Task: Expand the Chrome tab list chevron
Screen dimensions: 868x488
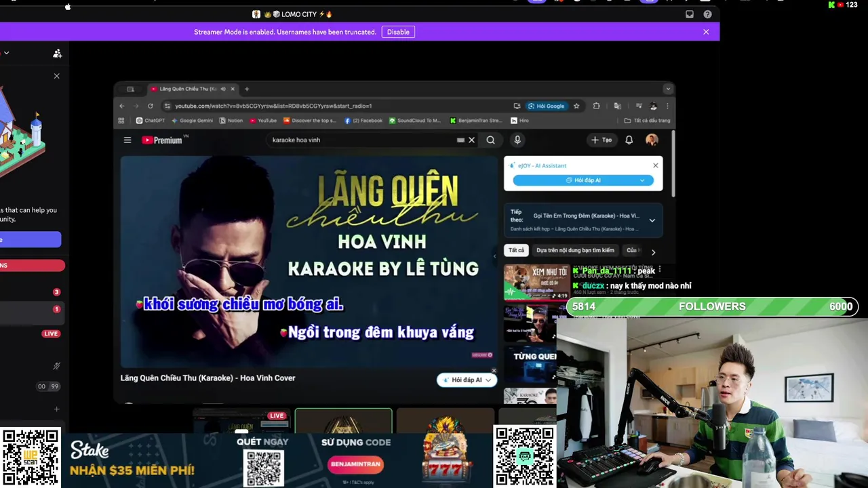Action: pos(668,89)
